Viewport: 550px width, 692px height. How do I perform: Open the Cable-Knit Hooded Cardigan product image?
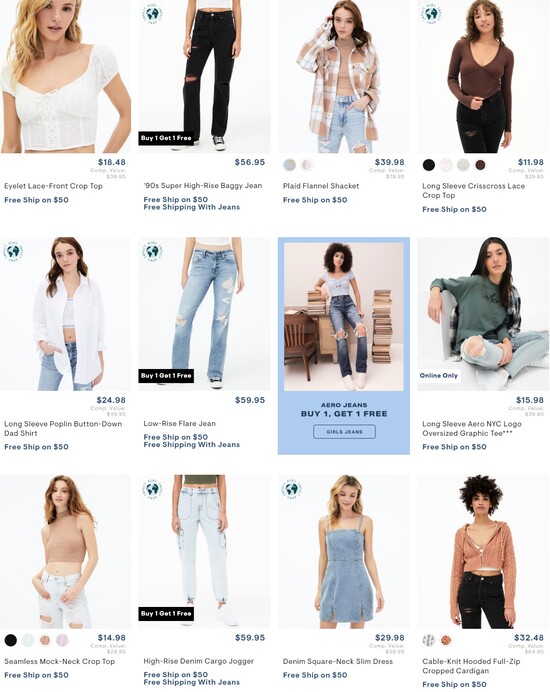tap(483, 552)
